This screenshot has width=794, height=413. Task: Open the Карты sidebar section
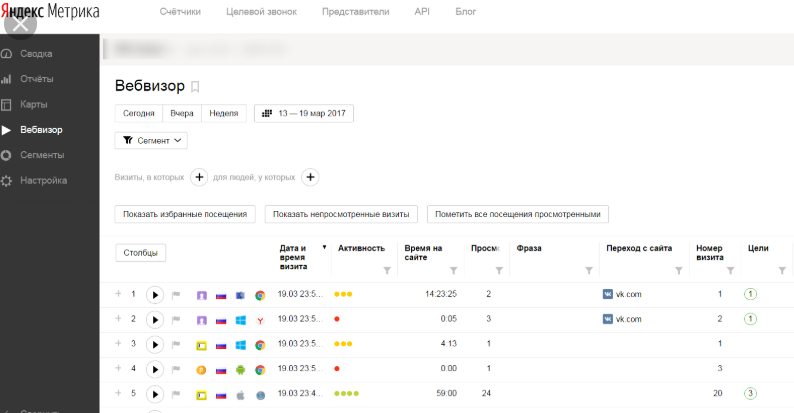tap(33, 104)
